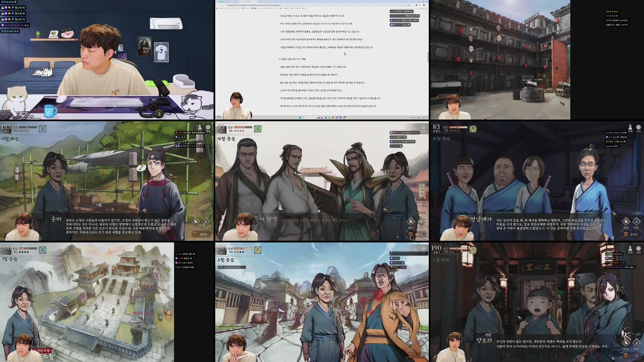644x362 pixels.
Task: Open the settings gear in the 돌이 협객 scene
Action: pos(423,127)
